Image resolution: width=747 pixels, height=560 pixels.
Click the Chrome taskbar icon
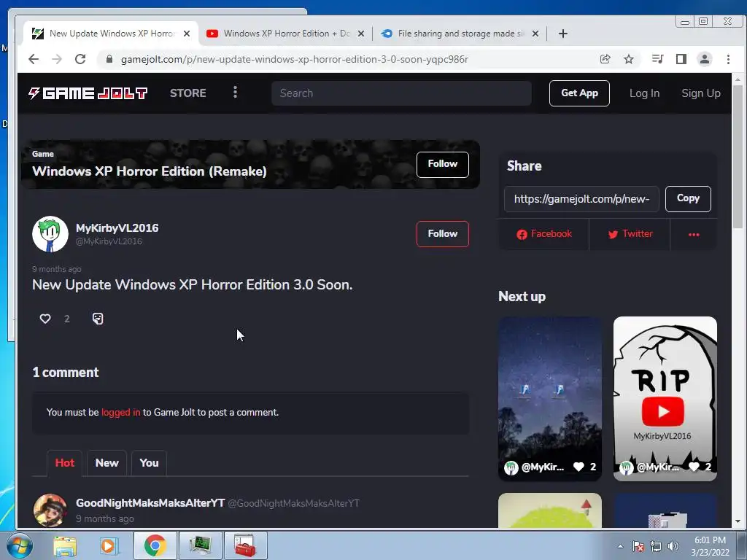click(155, 545)
